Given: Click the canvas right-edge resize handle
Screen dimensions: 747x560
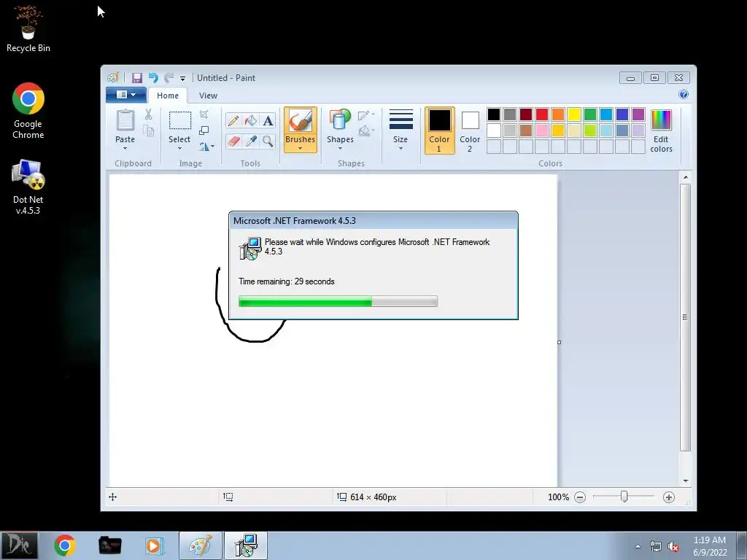Looking at the screenshot, I should (x=560, y=342).
